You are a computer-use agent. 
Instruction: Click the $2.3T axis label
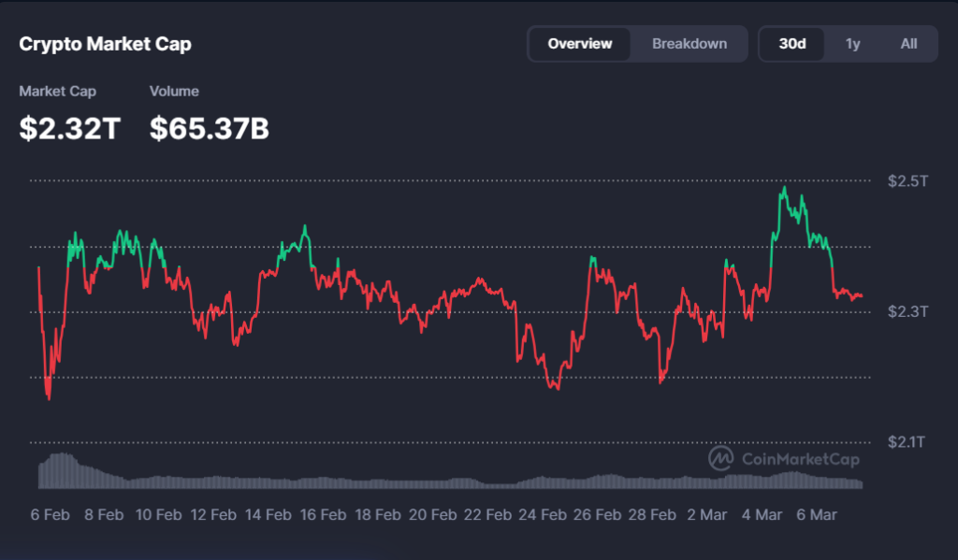pyautogui.click(x=907, y=311)
